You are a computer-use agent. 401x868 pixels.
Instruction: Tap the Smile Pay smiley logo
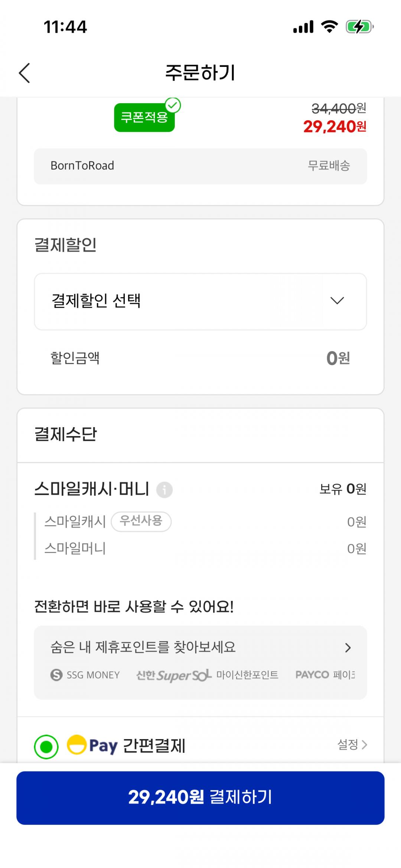point(76,744)
